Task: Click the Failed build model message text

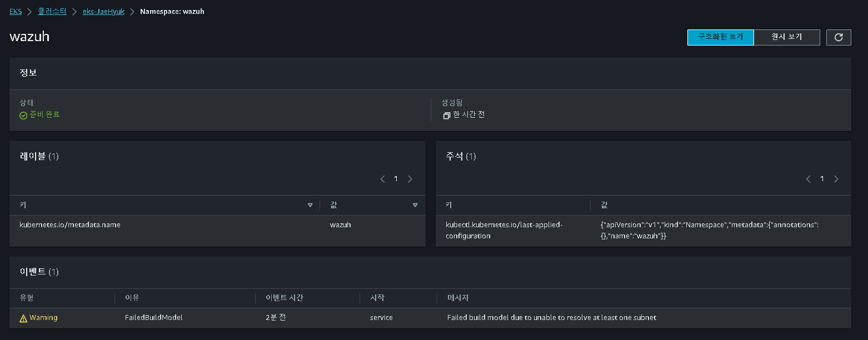Action: pyautogui.click(x=552, y=318)
